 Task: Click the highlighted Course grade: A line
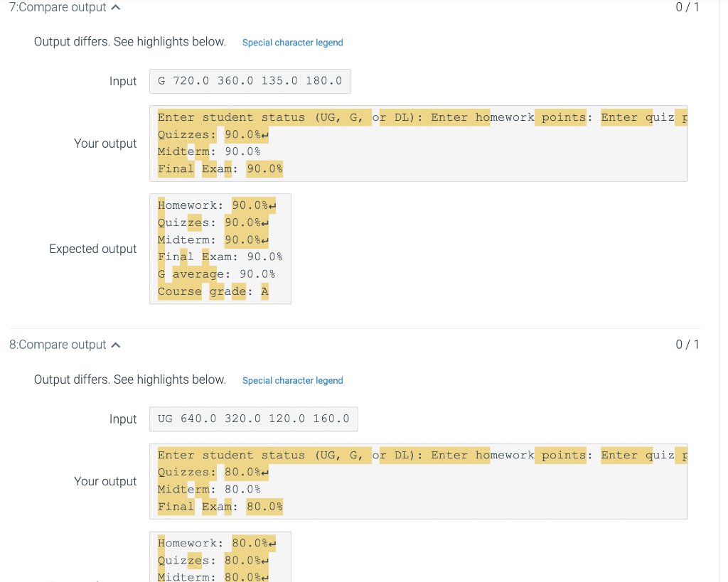click(x=212, y=291)
